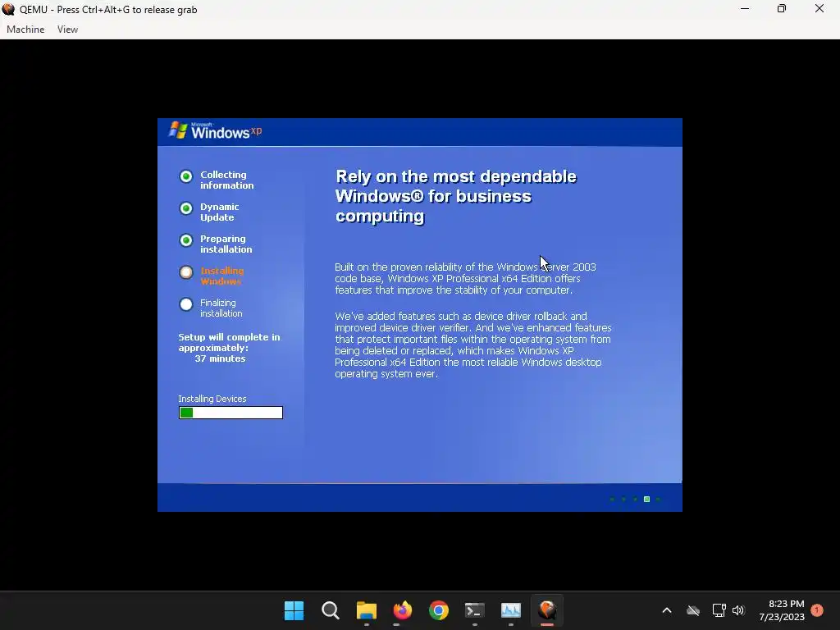Viewport: 840px width, 630px height.
Task: Click the Dynamic Update step indicator
Action: click(186, 208)
